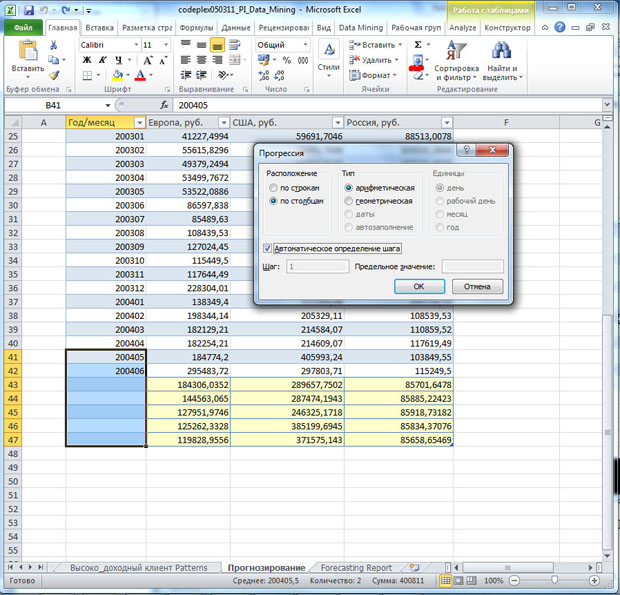Click zoom out minus button
Viewport: 620px width, 595px height.
point(514,580)
